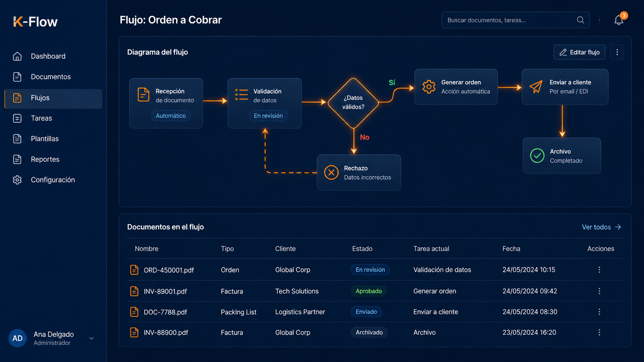
Task: Open actions menu for INV-89001.pdf row
Action: [x=599, y=291]
